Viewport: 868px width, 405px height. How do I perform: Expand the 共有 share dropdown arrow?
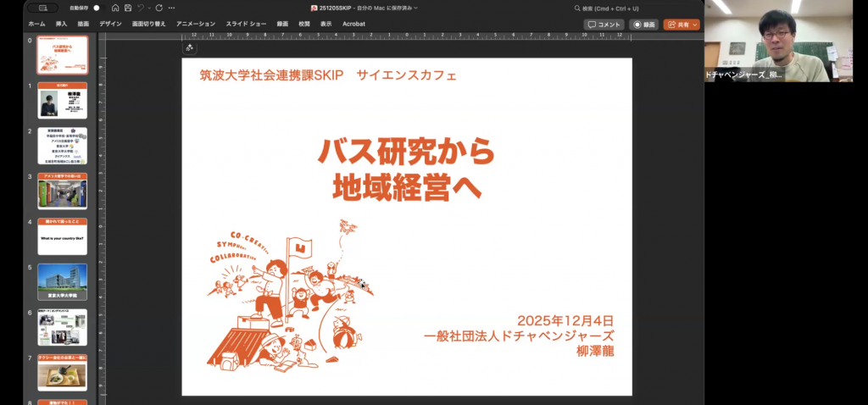pyautogui.click(x=696, y=25)
